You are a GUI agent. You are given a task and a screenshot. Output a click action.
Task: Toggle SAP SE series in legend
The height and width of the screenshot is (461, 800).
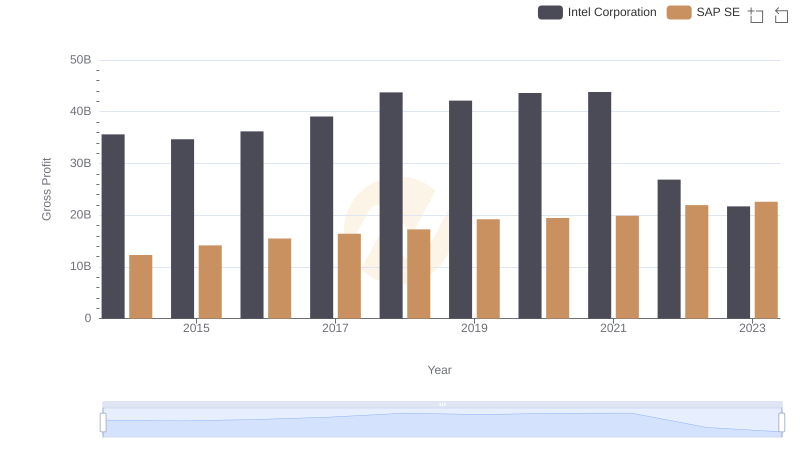[703, 12]
